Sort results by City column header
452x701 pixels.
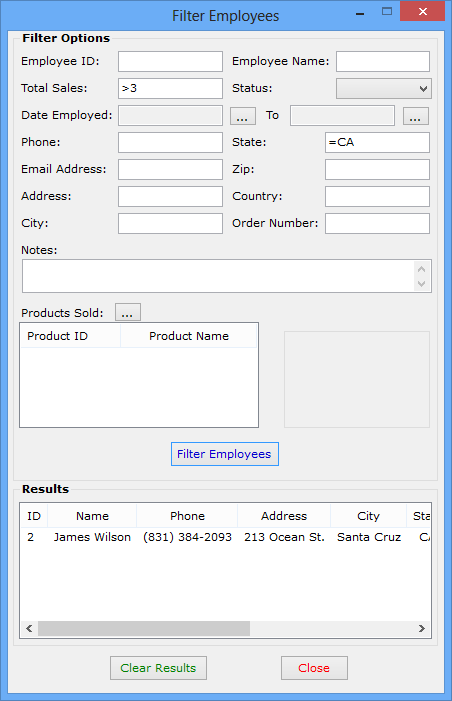click(368, 516)
